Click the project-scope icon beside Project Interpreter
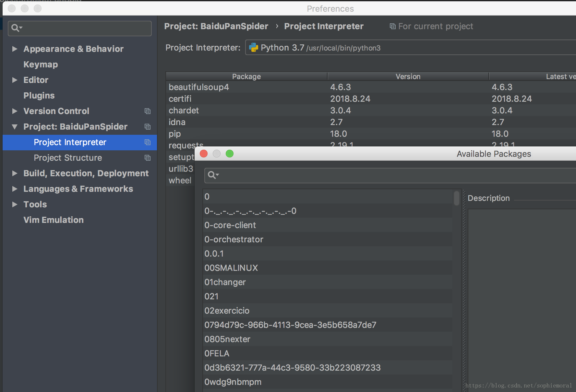This screenshot has width=576, height=392. click(148, 142)
